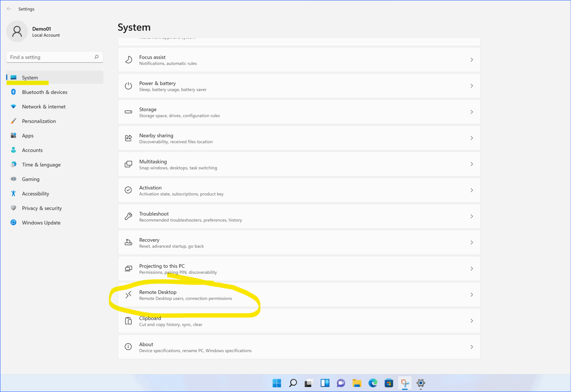Click the search magnifier in Find a setting
Screen dimensions: 571x392
coord(96,57)
